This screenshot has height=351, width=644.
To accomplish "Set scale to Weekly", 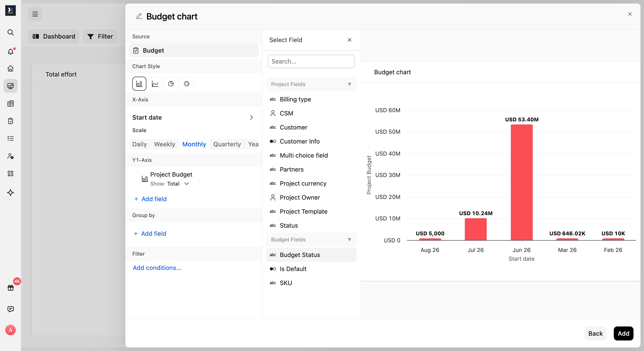I will pyautogui.click(x=165, y=144).
